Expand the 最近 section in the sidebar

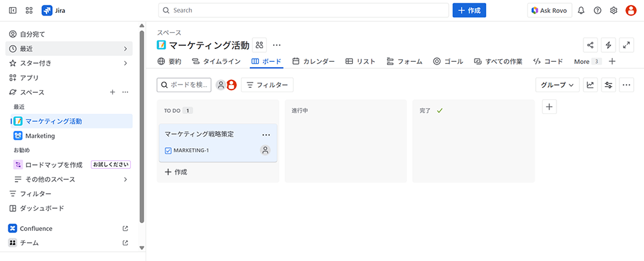[x=125, y=48]
